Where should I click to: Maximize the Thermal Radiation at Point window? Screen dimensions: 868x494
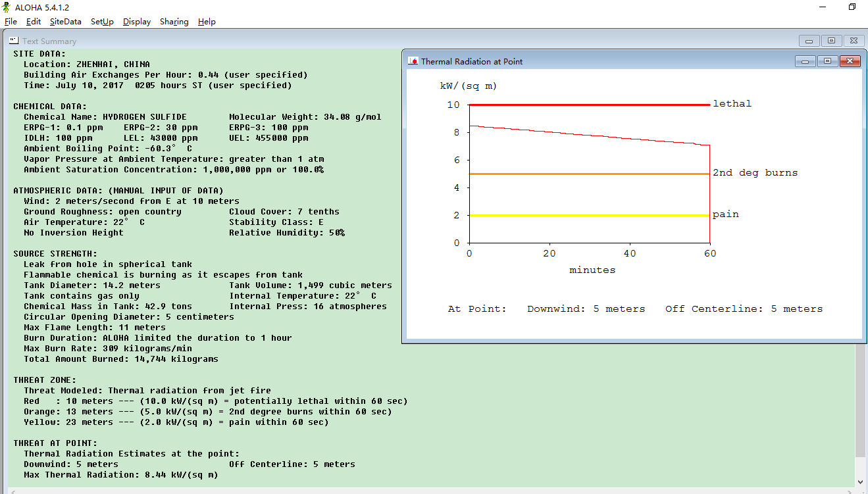(x=827, y=61)
